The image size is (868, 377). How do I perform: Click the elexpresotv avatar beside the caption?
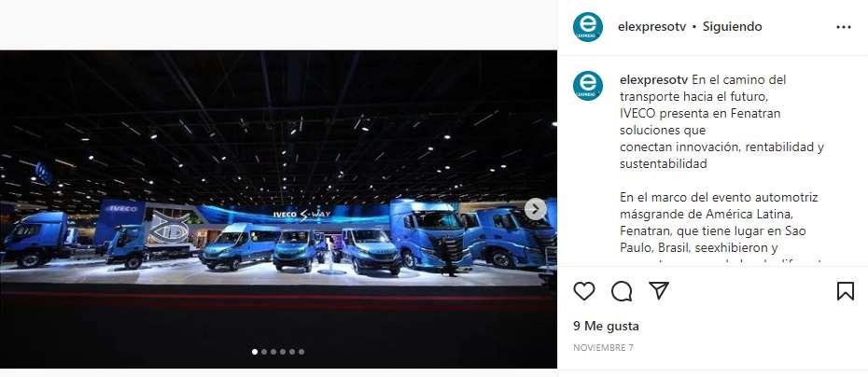[588, 86]
